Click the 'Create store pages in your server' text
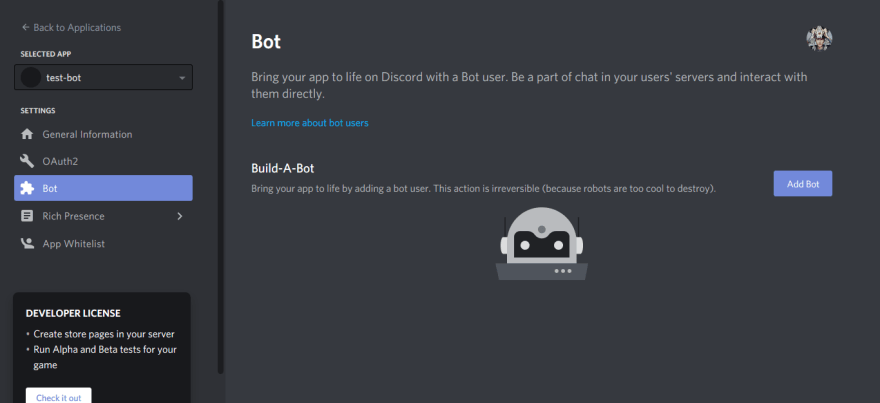Screen dimensions: 880x403 (104, 334)
